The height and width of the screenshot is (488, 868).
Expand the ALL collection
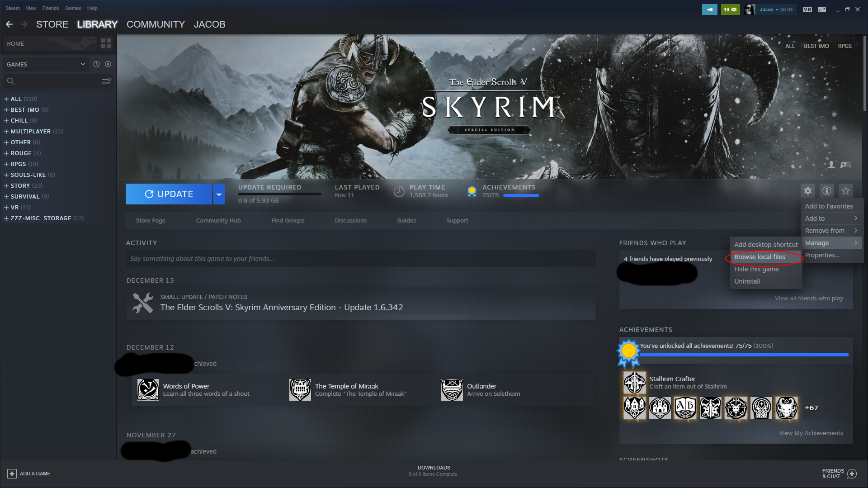click(6, 99)
